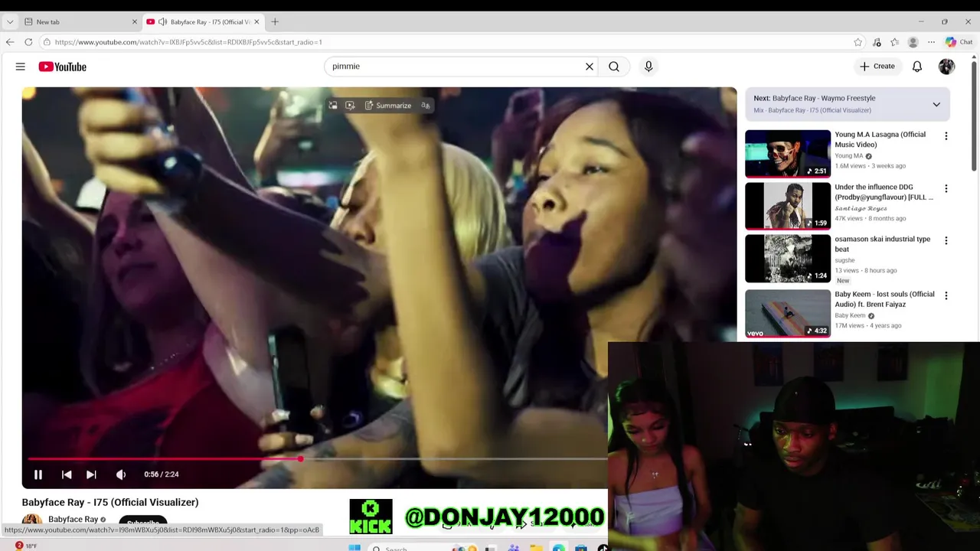Open 'Baby Keem - lost souls' video title
The width and height of the screenshot is (980, 551).
(884, 299)
